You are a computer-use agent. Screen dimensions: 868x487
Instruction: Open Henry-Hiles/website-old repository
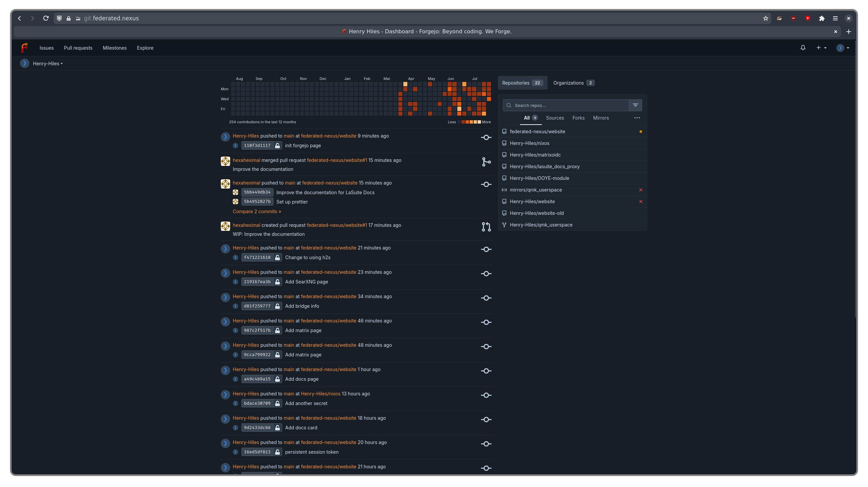coord(537,213)
